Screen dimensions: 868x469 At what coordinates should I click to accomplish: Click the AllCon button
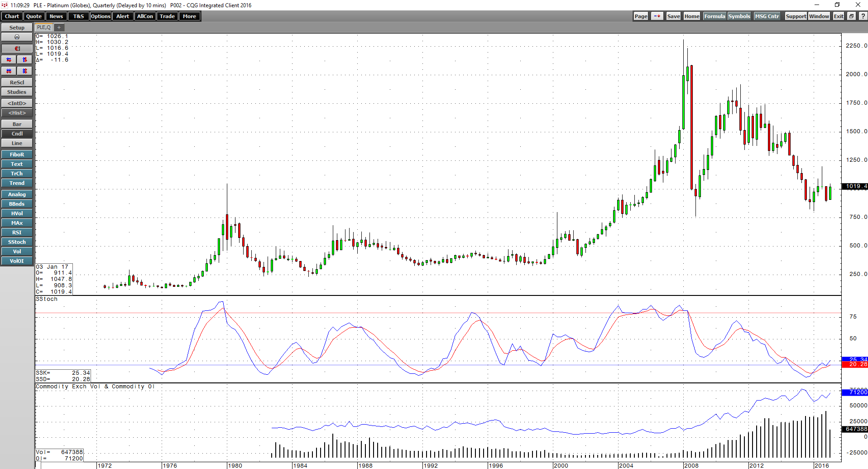pos(145,16)
